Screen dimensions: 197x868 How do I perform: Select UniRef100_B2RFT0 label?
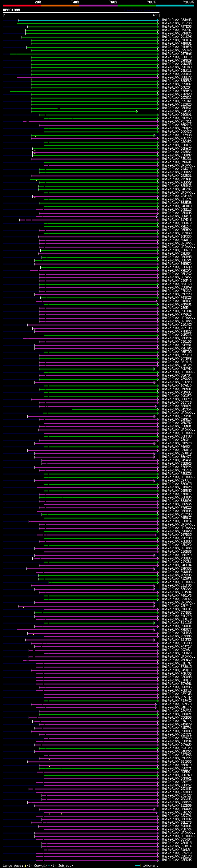click(177, 57)
